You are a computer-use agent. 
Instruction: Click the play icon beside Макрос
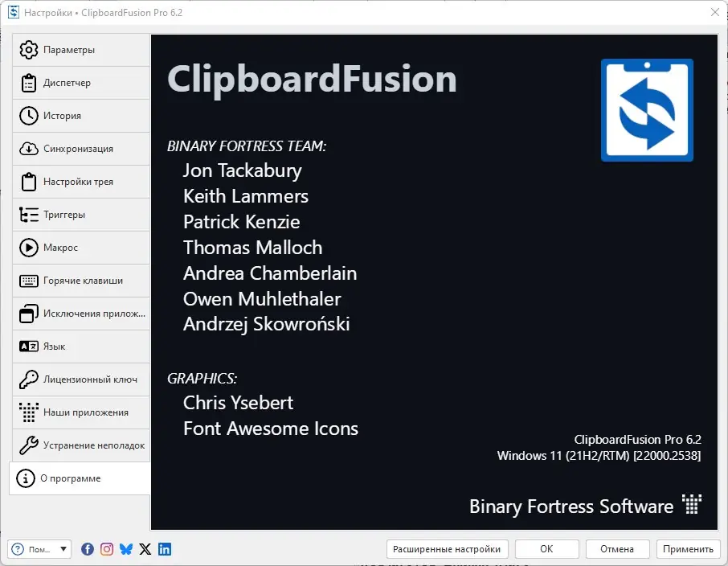pyautogui.click(x=27, y=247)
